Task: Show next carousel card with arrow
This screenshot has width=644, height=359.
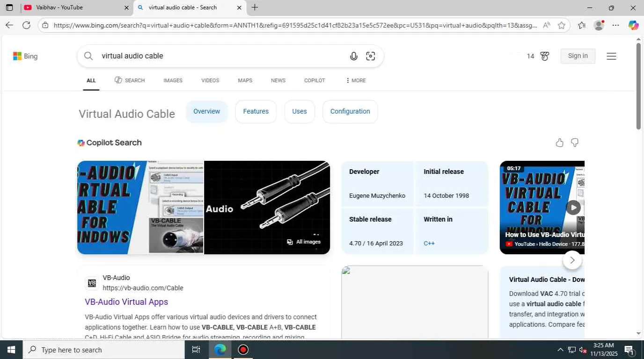Action: pos(572,260)
